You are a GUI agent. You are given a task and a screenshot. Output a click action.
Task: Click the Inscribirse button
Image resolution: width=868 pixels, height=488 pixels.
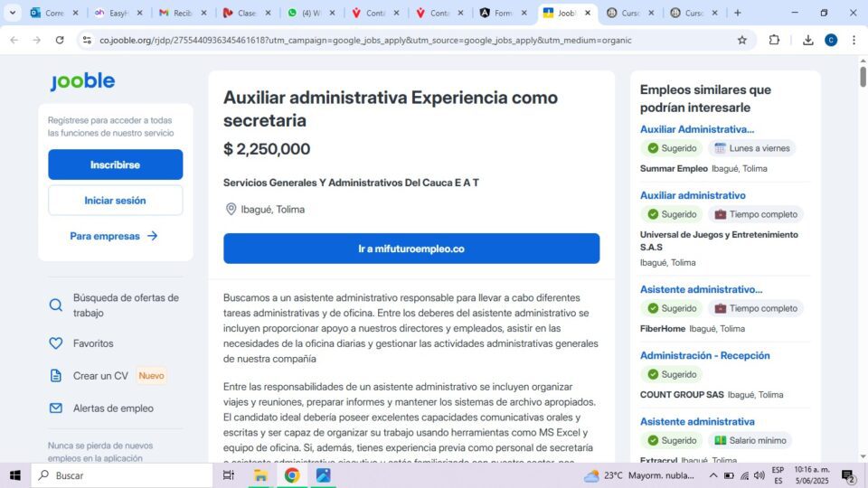click(x=115, y=164)
